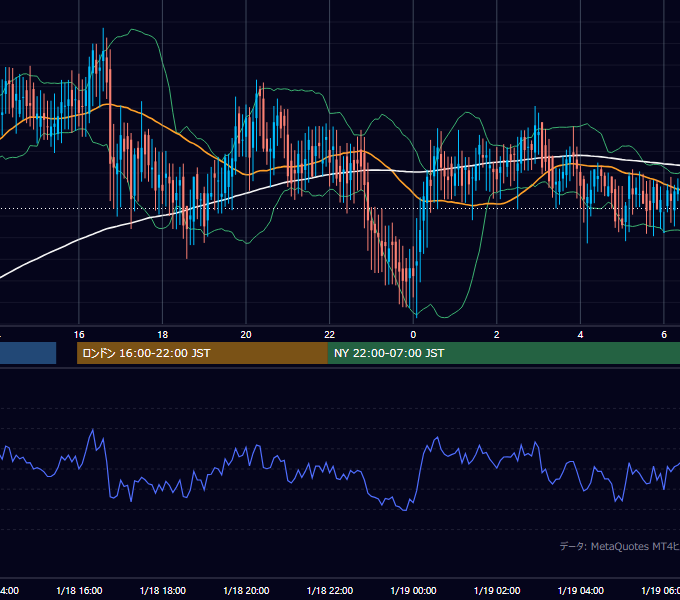Select the 20 hour label on upper axis
Screen dimensions: 680x600
point(246,335)
